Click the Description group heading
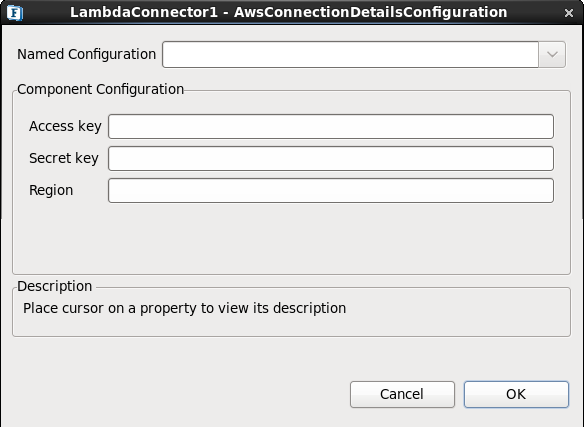Image resolution: width=584 pixels, height=427 pixels. coord(54,286)
